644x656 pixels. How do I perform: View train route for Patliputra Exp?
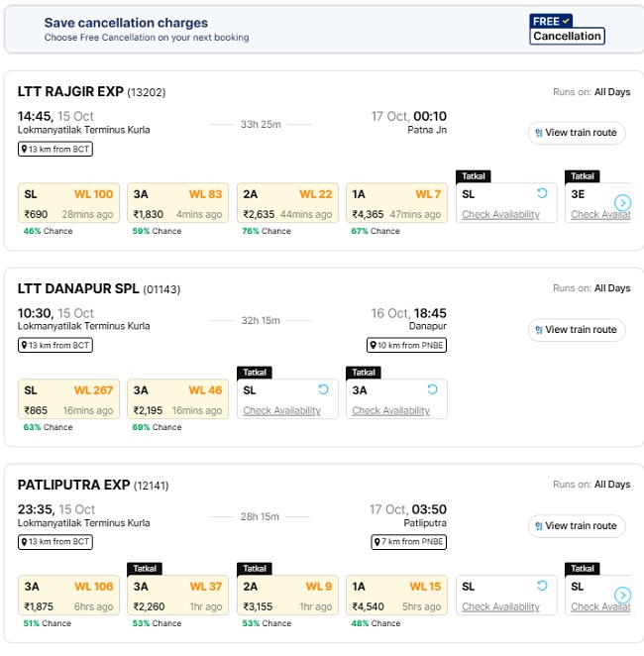coord(576,526)
